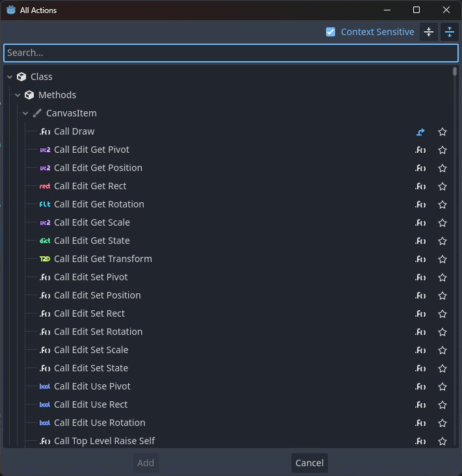Click the star next to Call Edit Get Rect

pyautogui.click(x=442, y=187)
